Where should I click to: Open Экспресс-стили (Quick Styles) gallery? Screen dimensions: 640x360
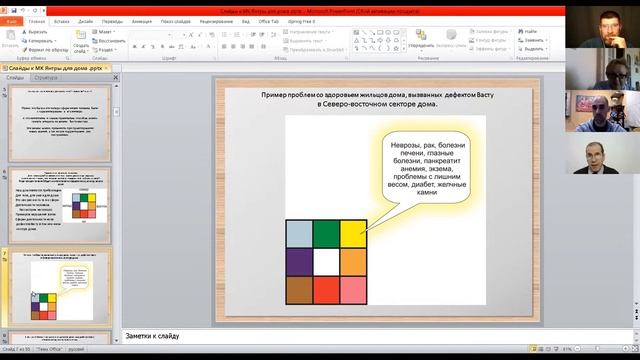tap(451, 39)
